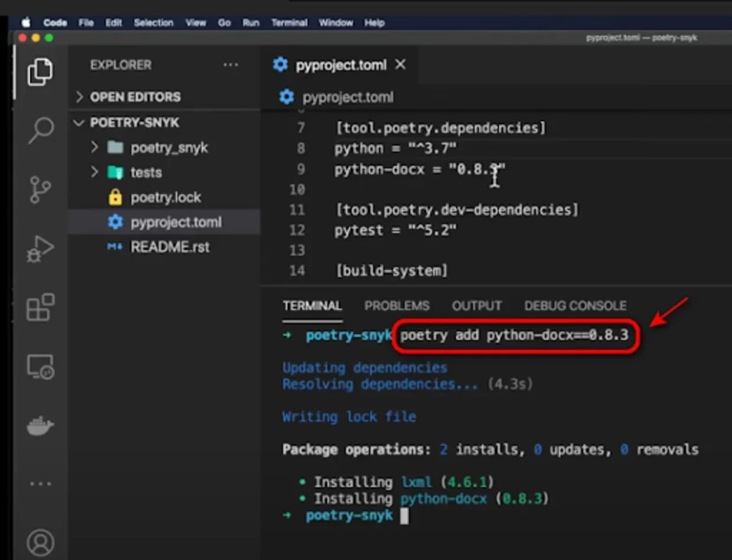Screen dimensions: 732x560
Task: Open the File menu
Action: tap(86, 22)
